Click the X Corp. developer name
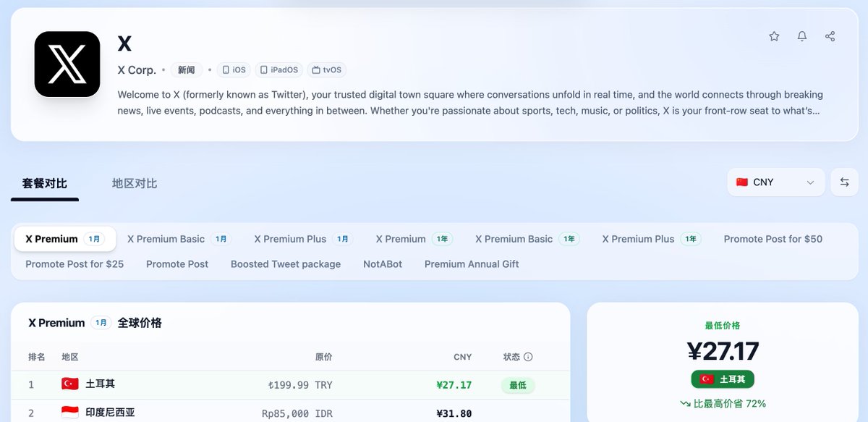This screenshot has width=868, height=422. pos(137,70)
